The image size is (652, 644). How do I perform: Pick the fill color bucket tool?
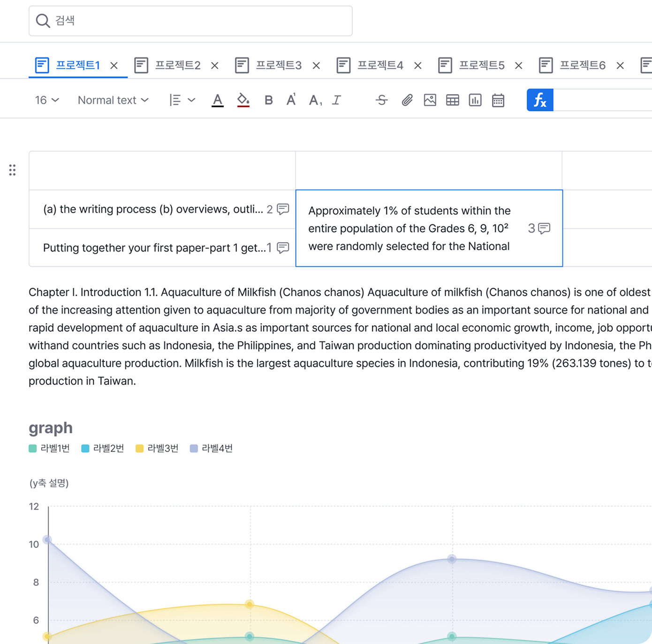point(243,100)
